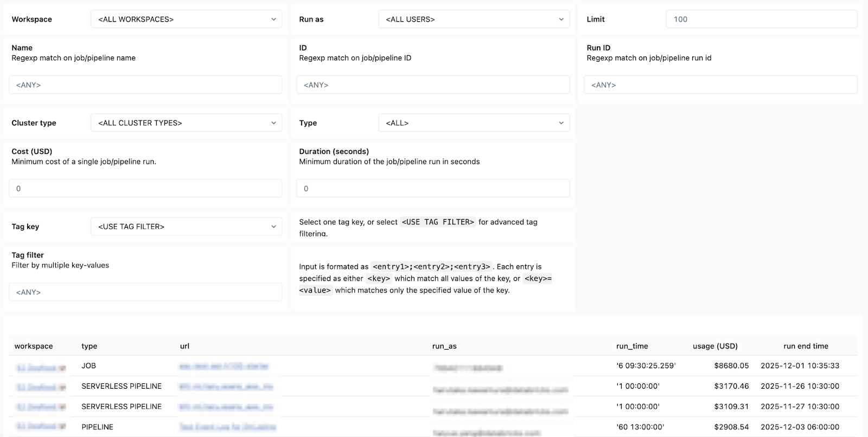Click the type column header
The width and height of the screenshot is (868, 437).
pos(90,346)
